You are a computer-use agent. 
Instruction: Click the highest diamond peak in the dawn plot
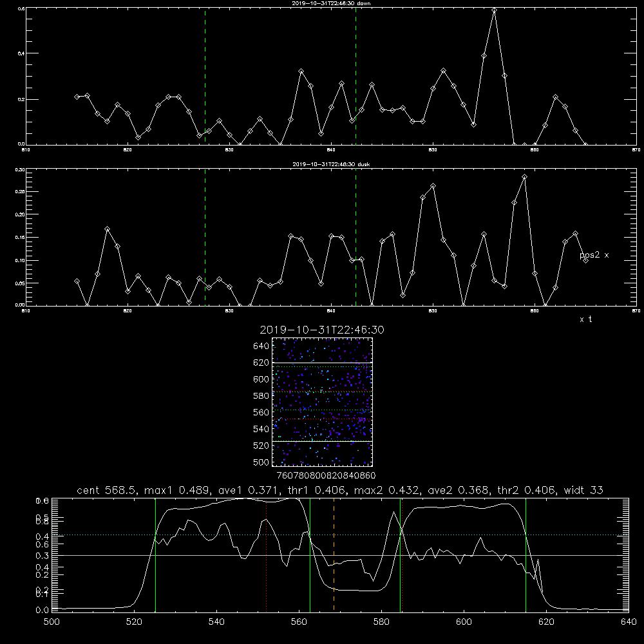(x=494, y=10)
